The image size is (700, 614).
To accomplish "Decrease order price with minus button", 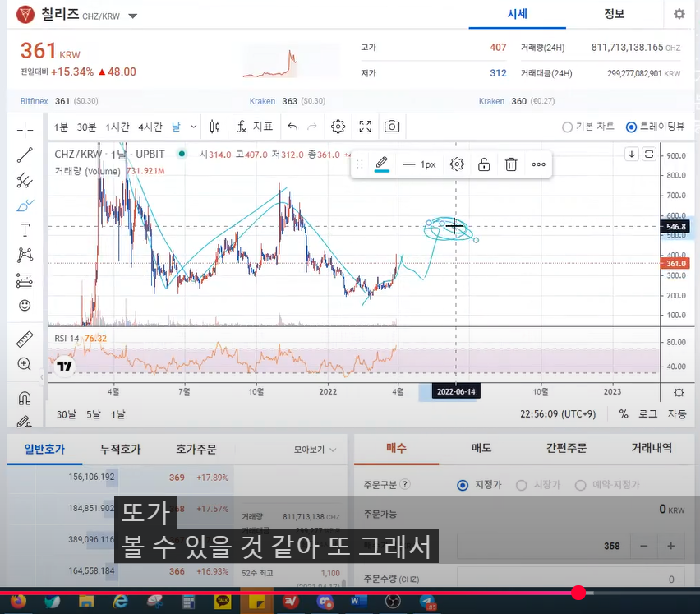I will pyautogui.click(x=644, y=546).
